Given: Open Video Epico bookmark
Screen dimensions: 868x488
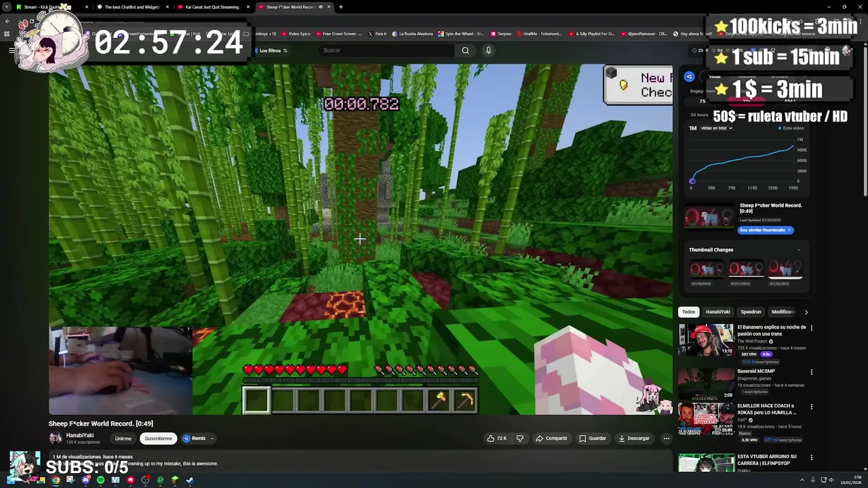Looking at the screenshot, I should (296, 33).
